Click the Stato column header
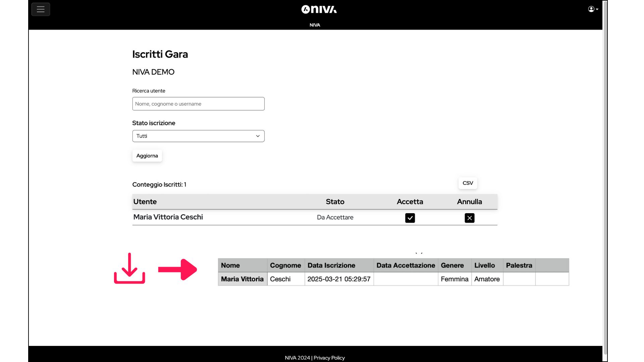The width and height of the screenshot is (644, 362). (x=335, y=202)
